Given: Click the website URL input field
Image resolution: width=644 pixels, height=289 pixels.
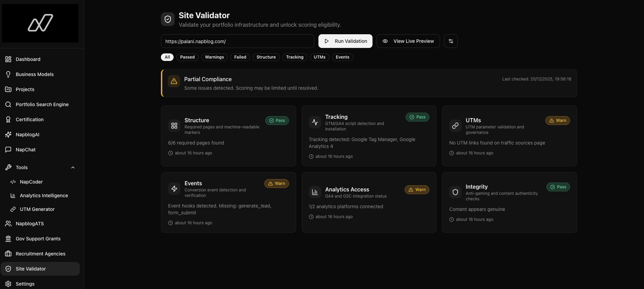Looking at the screenshot, I should click(237, 41).
